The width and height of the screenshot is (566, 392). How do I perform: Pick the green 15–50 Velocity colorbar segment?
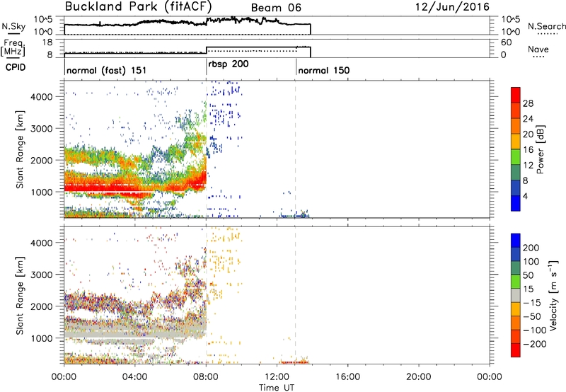tap(516, 282)
